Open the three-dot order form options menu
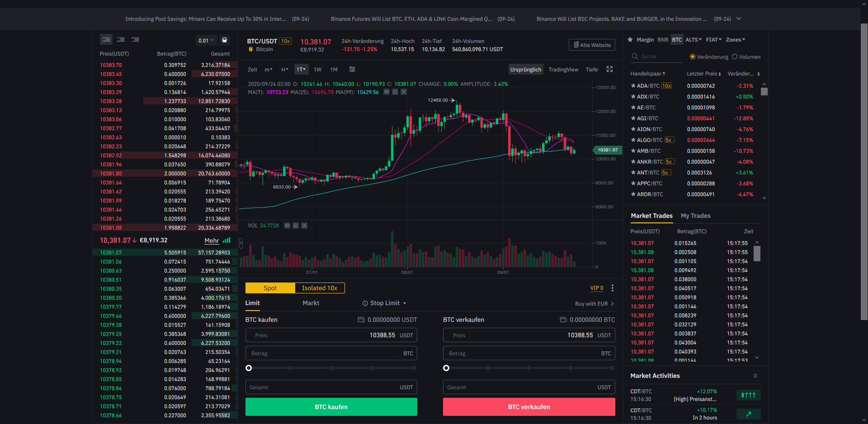The width and height of the screenshot is (868, 424). (613, 288)
